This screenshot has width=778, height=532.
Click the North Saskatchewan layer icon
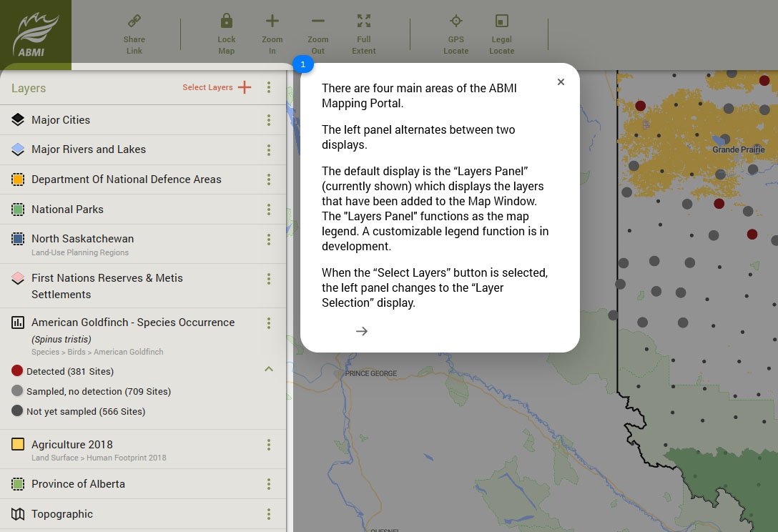point(18,239)
